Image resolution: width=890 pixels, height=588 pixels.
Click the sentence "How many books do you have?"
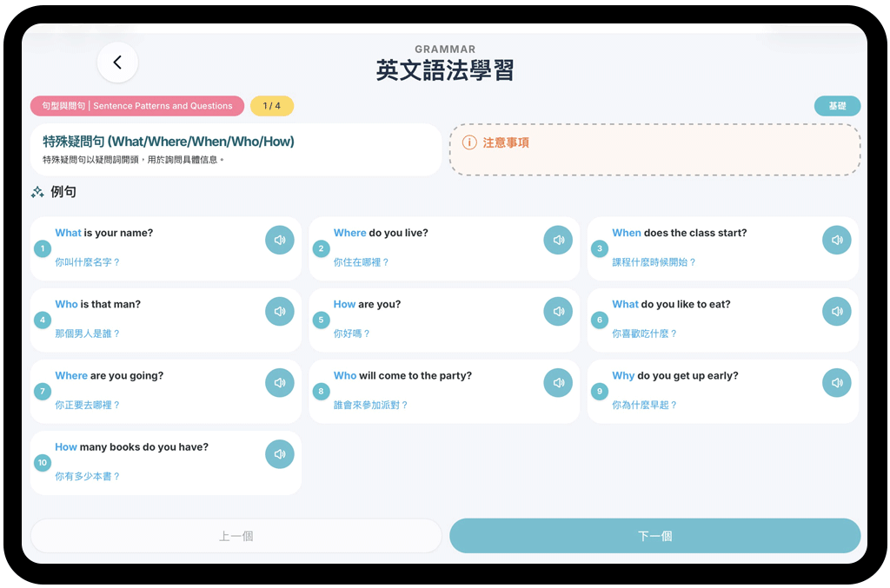(132, 447)
